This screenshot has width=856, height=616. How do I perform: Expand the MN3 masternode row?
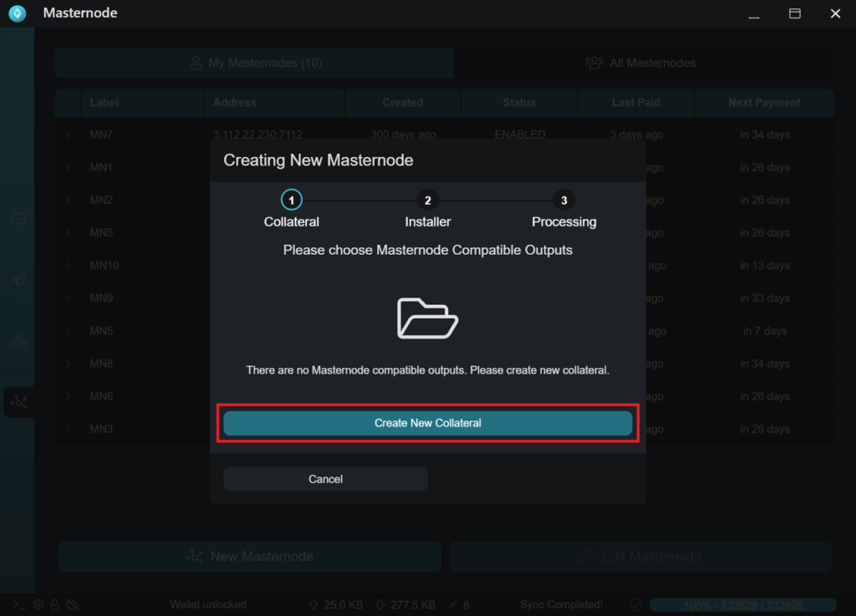click(x=68, y=428)
